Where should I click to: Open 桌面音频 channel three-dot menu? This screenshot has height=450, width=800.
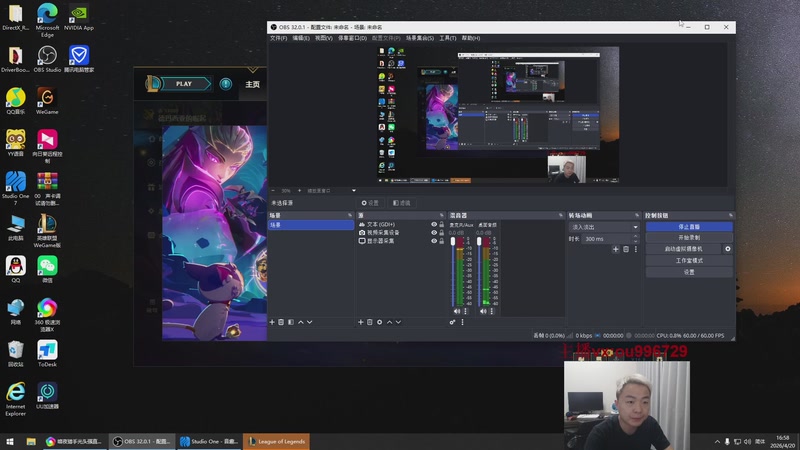[x=492, y=311]
